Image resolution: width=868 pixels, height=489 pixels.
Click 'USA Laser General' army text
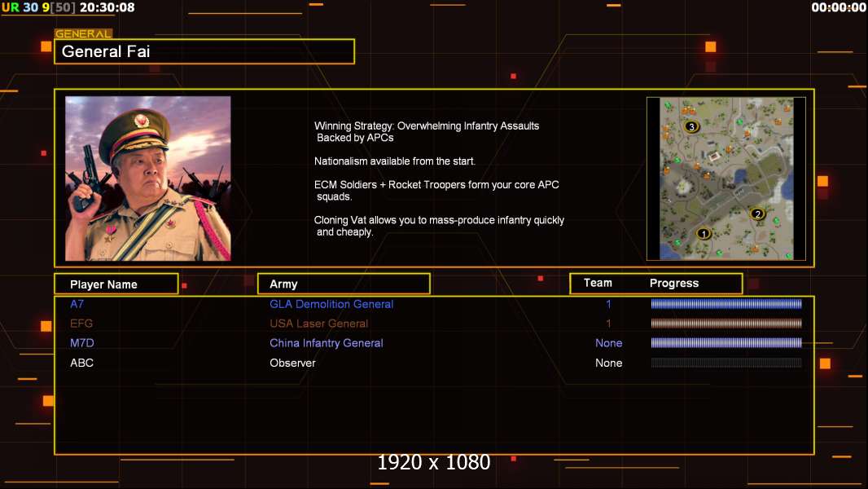point(319,324)
